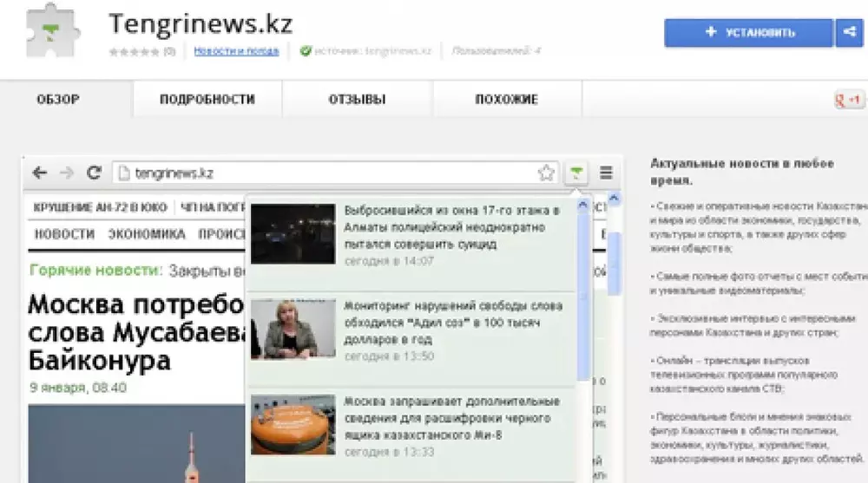Open the thumbnail for the Almaty policeman news
This screenshot has width=868, height=483.
click(x=293, y=233)
